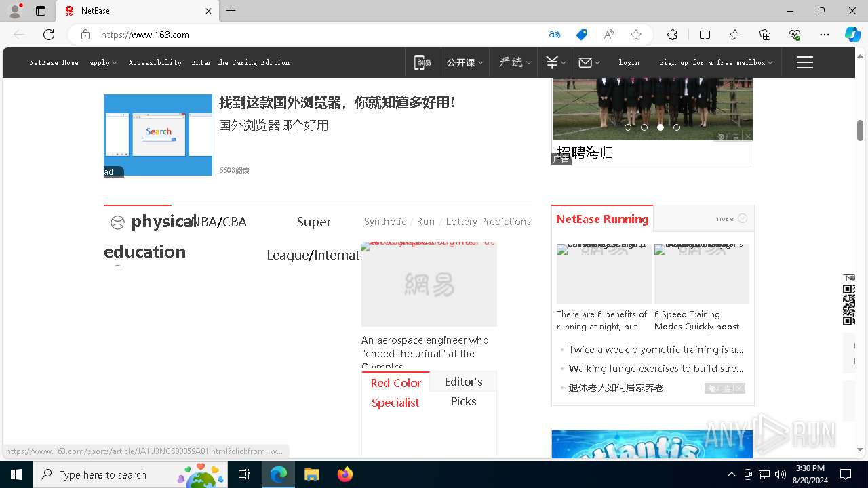This screenshot has height=488, width=868.
Task: Open the shopping price tag icon
Action: point(582,35)
